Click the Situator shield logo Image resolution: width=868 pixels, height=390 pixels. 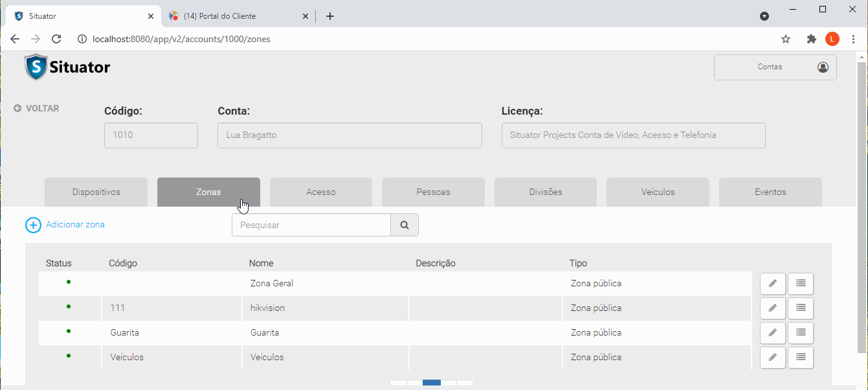(36, 67)
